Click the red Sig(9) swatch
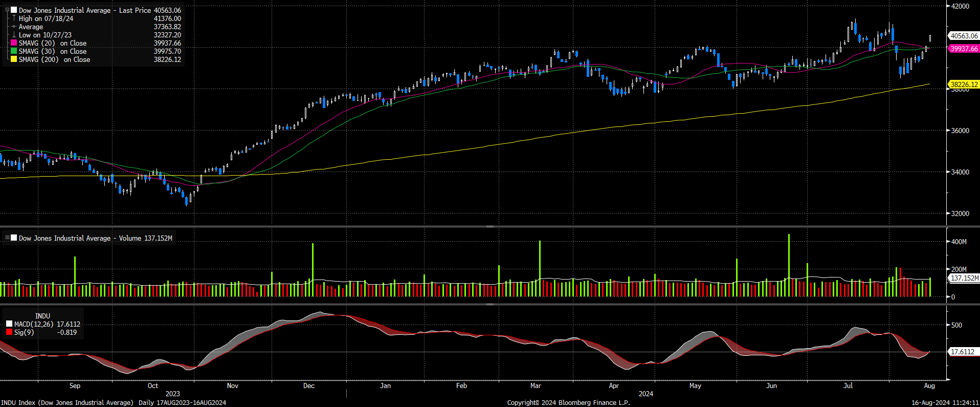 [x=9, y=332]
